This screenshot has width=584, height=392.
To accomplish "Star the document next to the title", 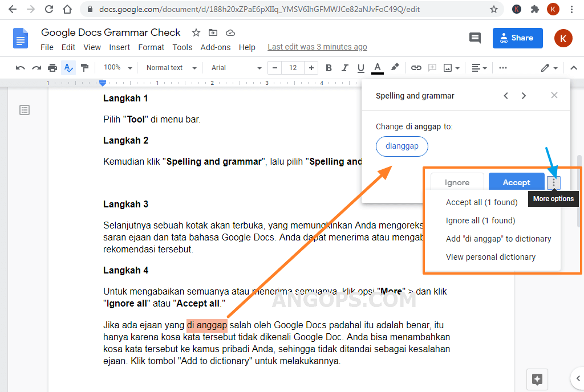I will [x=196, y=32].
